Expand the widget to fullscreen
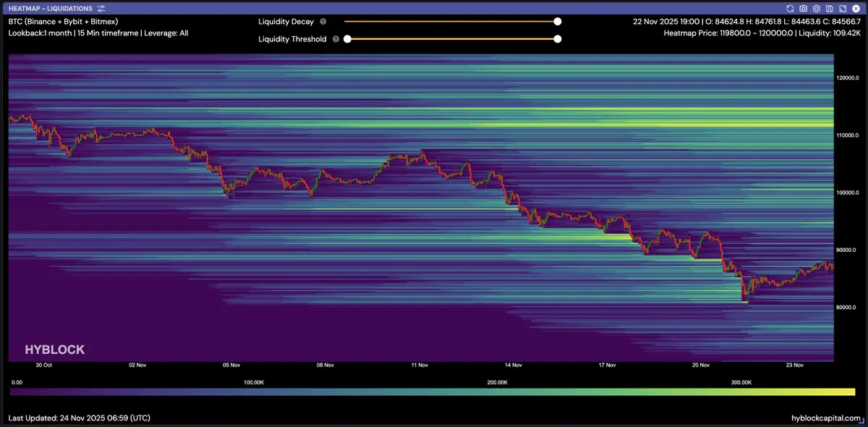 (842, 8)
